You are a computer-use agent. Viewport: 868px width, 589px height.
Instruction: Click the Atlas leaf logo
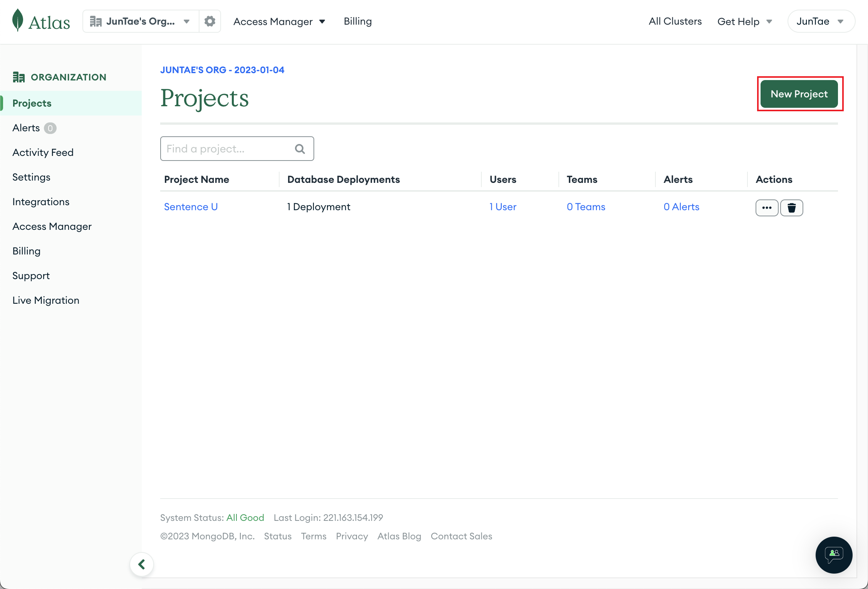tap(18, 20)
